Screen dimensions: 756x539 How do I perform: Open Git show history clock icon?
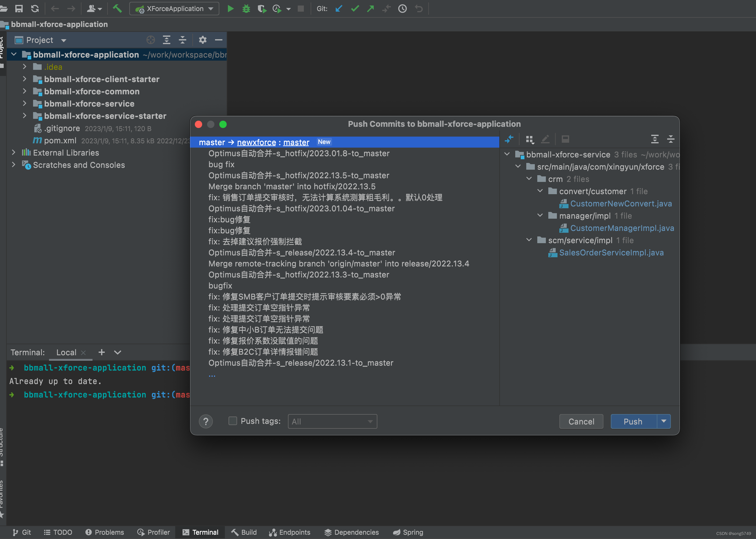(403, 9)
